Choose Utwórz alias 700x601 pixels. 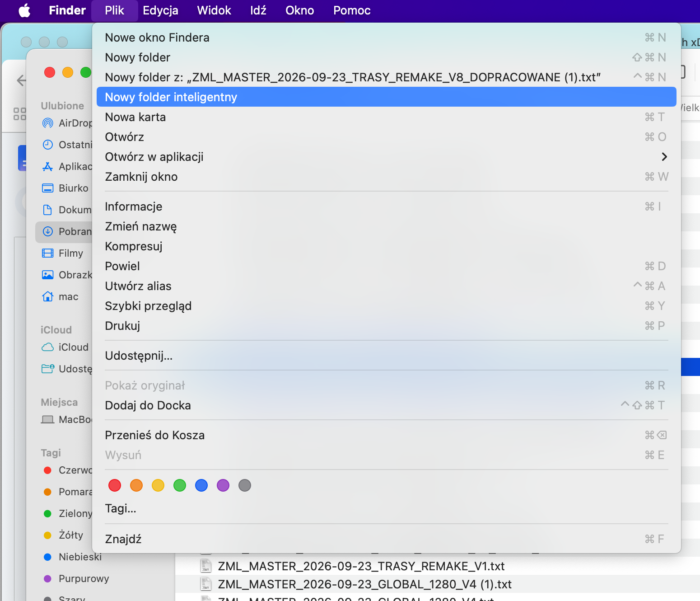coord(386,286)
